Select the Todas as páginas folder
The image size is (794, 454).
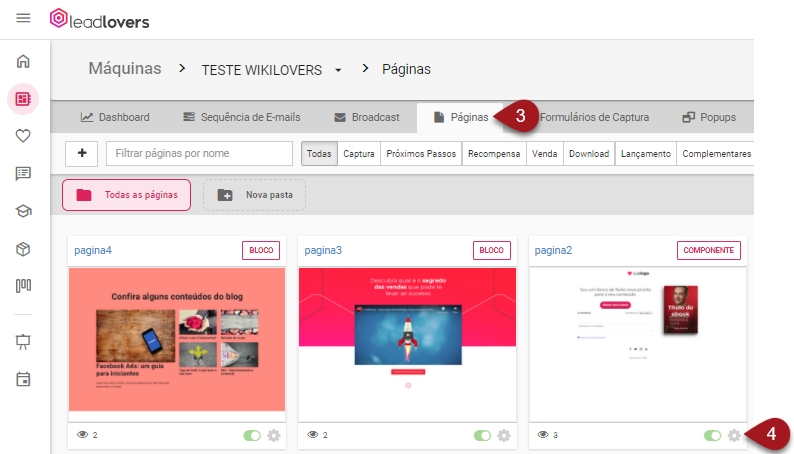click(126, 195)
